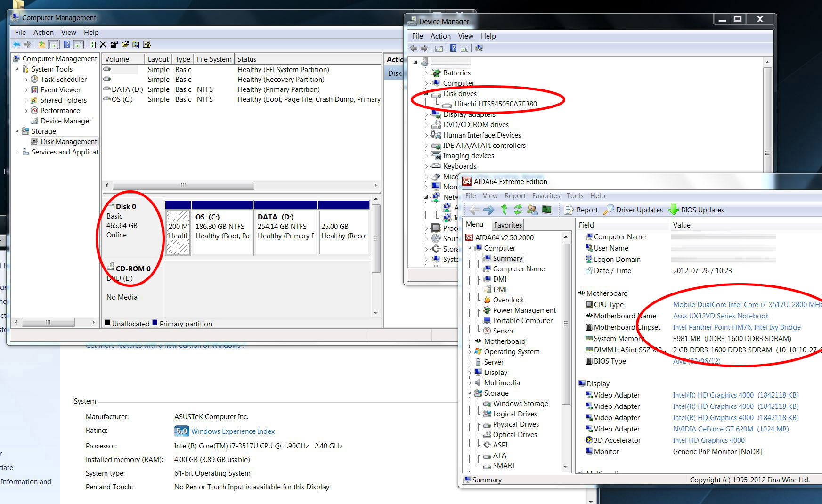
Task: Click Asus UX32VD Series Notebook link
Action: 721,316
